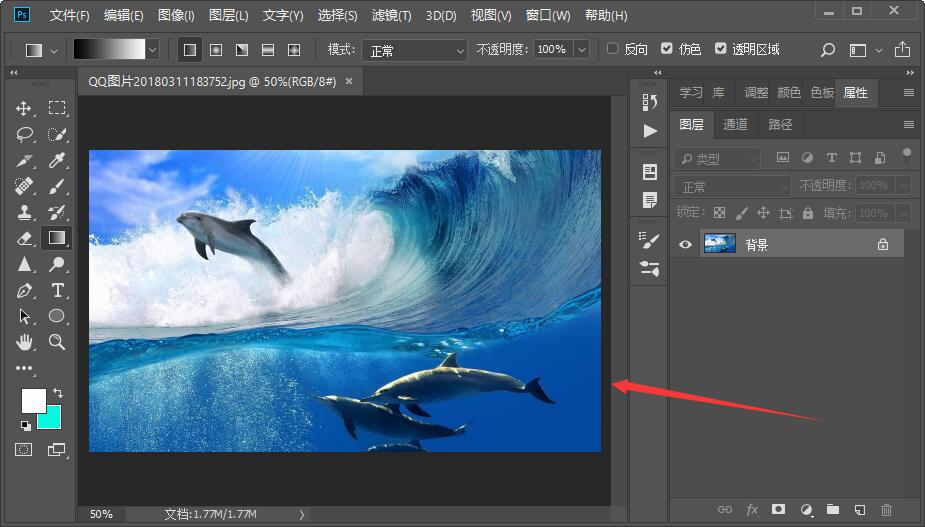This screenshot has width=925, height=527.
Task: Open the gradient picker dropdown arrow
Action: pyautogui.click(x=152, y=50)
